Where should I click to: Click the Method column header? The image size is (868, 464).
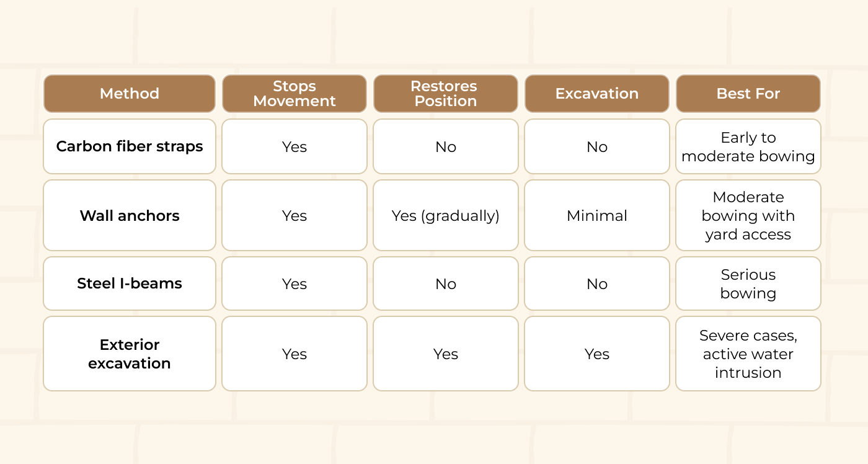coord(130,94)
